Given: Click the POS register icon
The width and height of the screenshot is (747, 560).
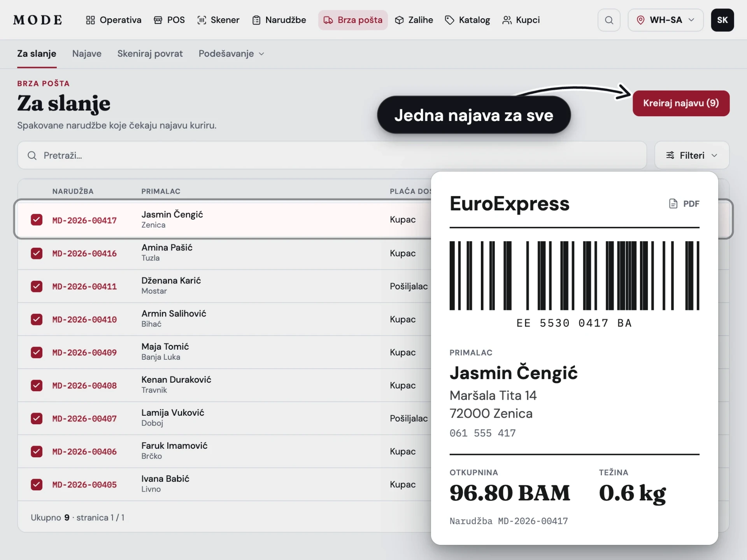Looking at the screenshot, I should click(x=158, y=20).
